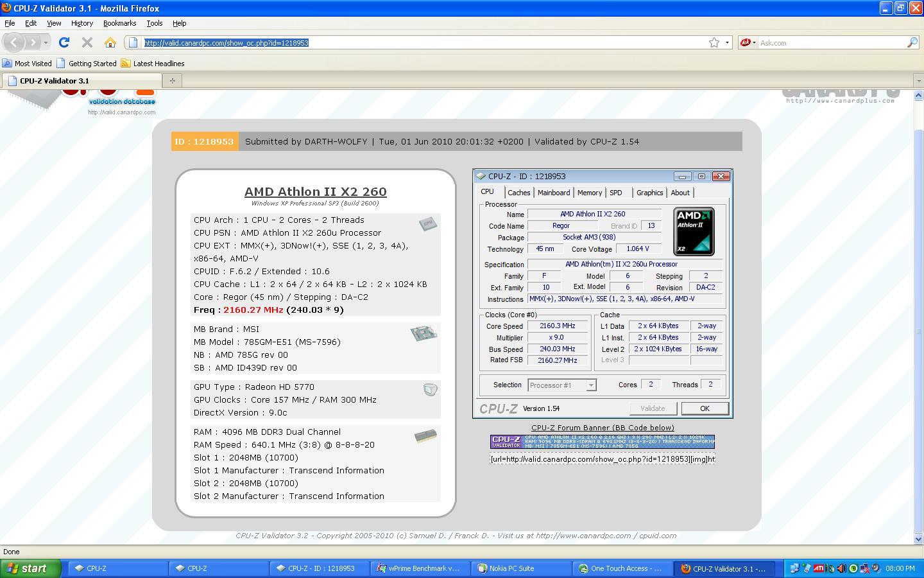This screenshot has width=924, height=578.
Task: Click the AMD Athlon II X2 260 heading link
Action: point(316,191)
